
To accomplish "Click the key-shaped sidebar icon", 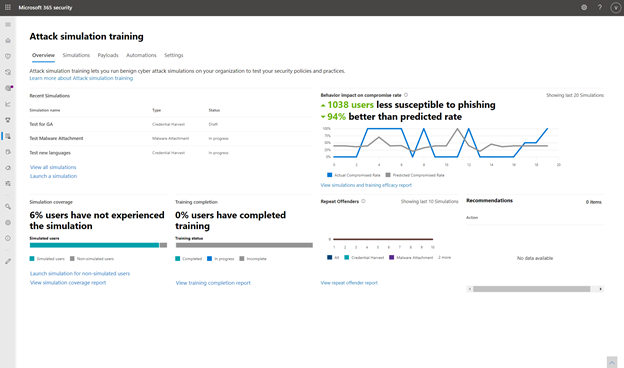I will [8, 207].
